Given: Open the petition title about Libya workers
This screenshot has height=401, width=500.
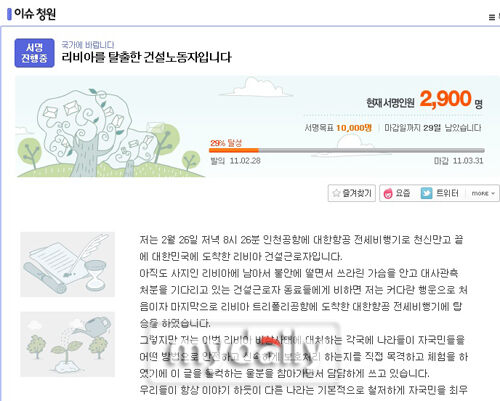Looking at the screenshot, I should [146, 57].
